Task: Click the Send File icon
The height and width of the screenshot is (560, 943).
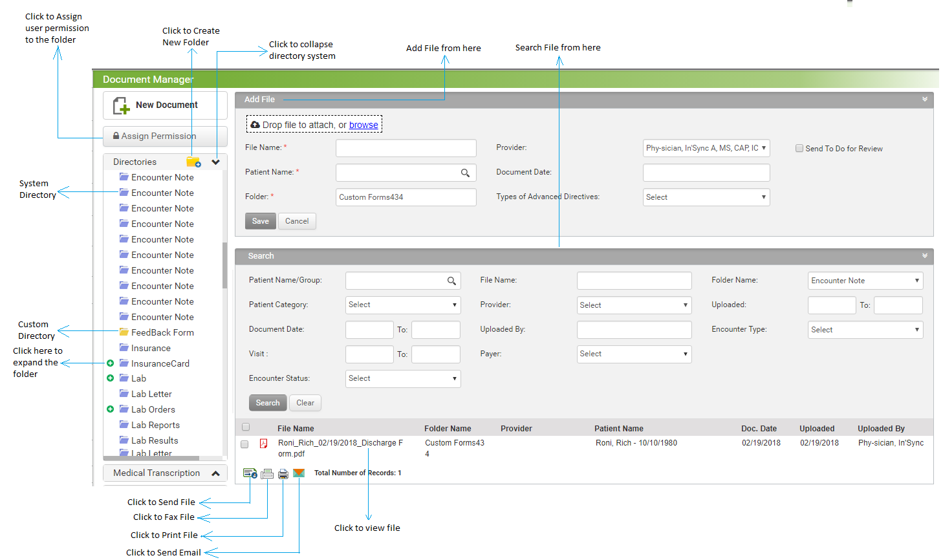Action: pos(250,473)
